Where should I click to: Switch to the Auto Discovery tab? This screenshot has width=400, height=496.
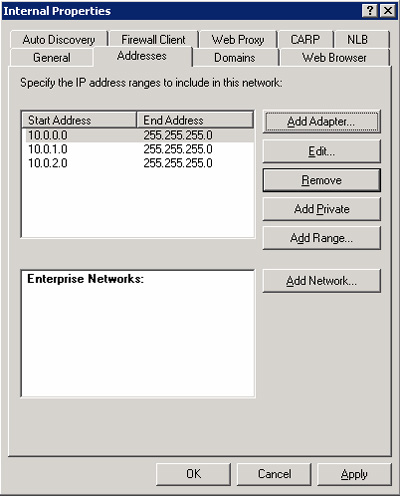[59, 40]
